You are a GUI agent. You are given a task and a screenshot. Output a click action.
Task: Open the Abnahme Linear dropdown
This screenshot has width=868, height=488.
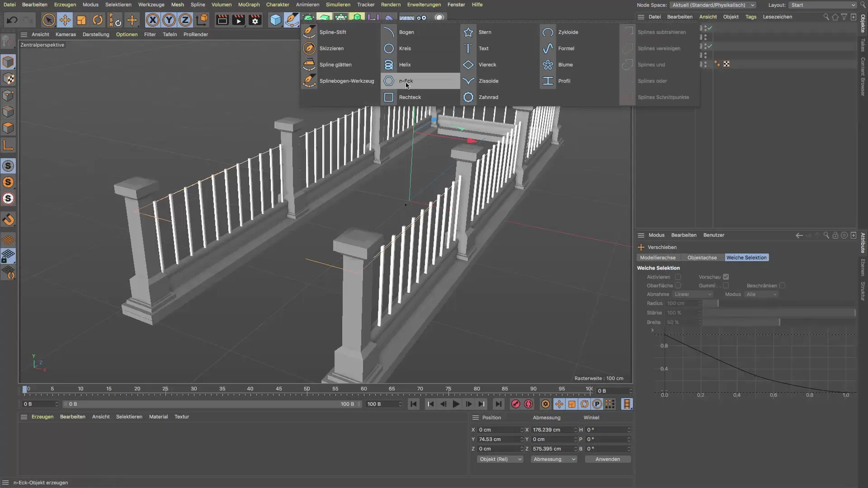pos(693,294)
